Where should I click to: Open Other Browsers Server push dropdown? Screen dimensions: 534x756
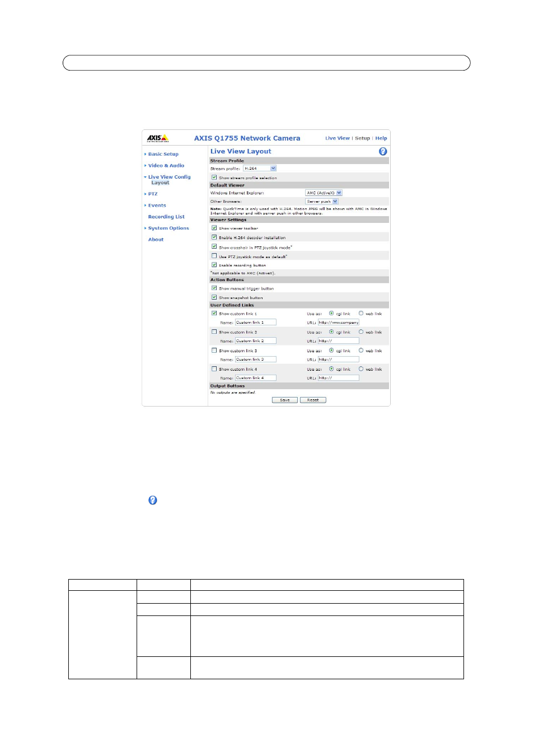[x=322, y=201]
